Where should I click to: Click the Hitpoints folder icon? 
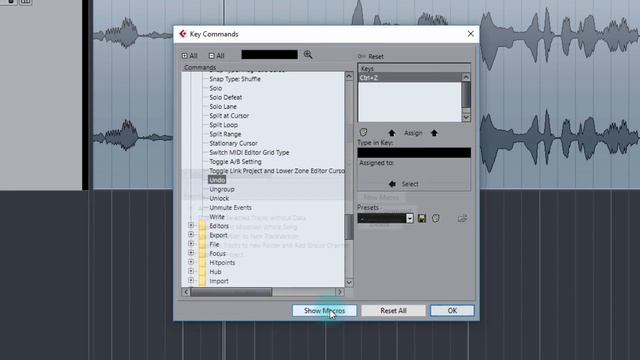pyautogui.click(x=202, y=262)
